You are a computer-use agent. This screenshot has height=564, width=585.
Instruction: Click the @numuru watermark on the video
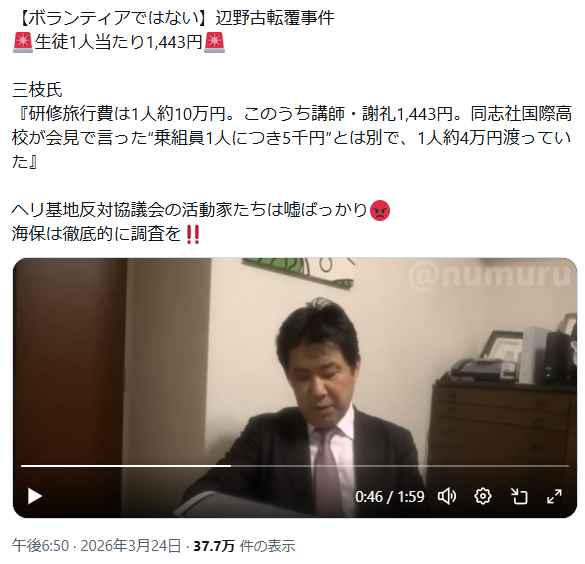pyautogui.click(x=490, y=275)
